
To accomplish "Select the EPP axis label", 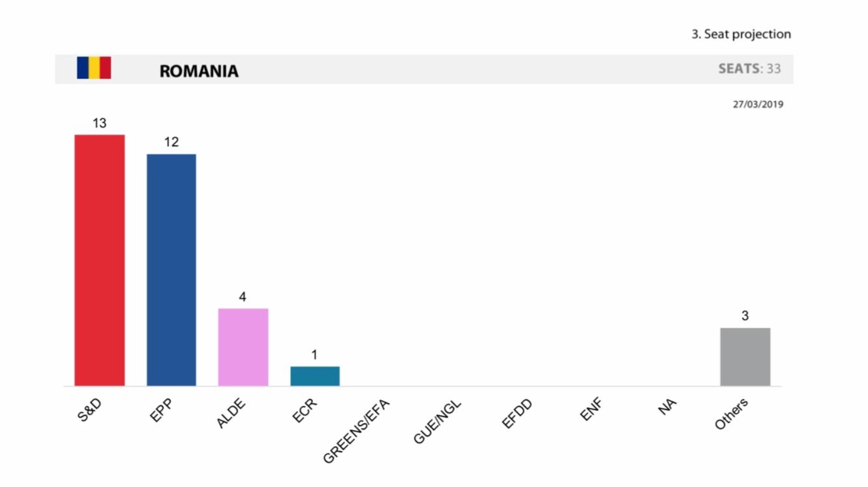I will [x=161, y=410].
